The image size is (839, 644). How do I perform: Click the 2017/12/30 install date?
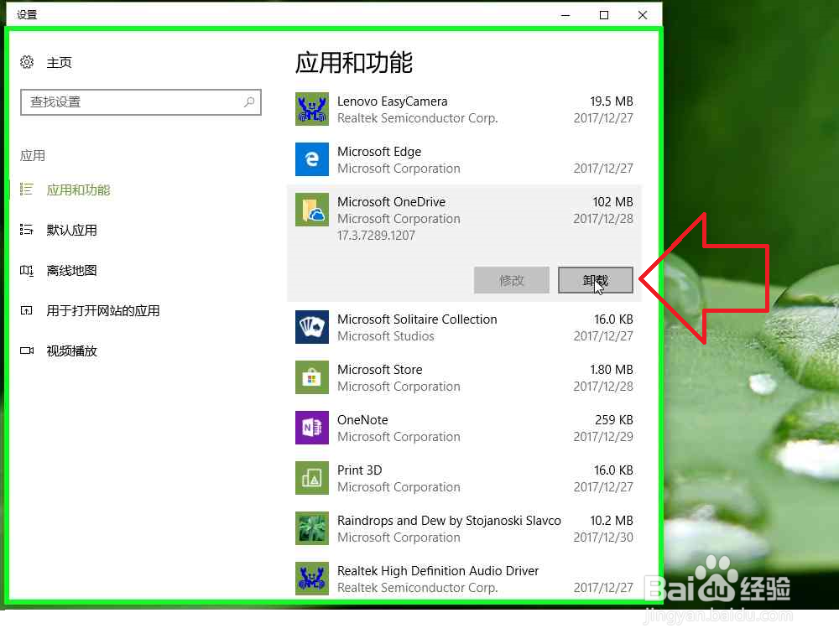[603, 537]
